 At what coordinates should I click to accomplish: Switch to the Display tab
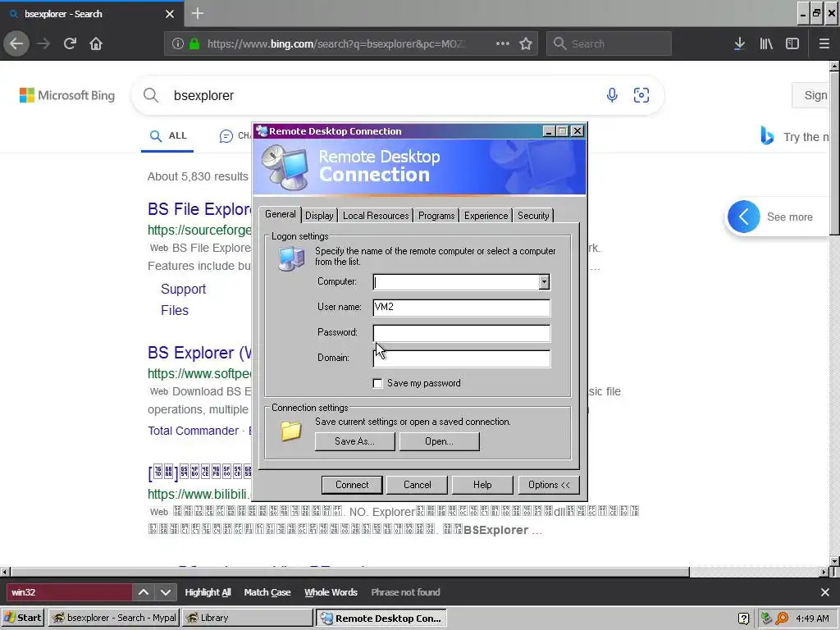[x=319, y=216]
